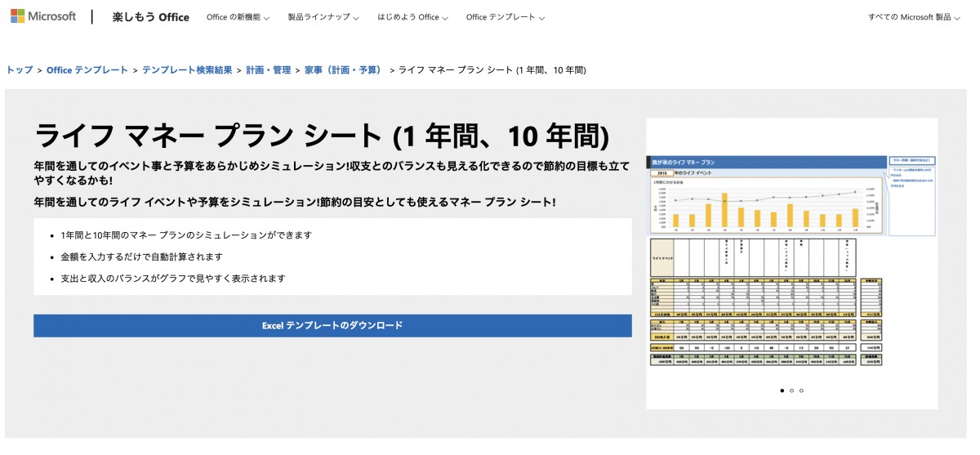Screen dimensions: 980x455
Task: Open 楽しもう Office home link
Action: click(x=151, y=17)
